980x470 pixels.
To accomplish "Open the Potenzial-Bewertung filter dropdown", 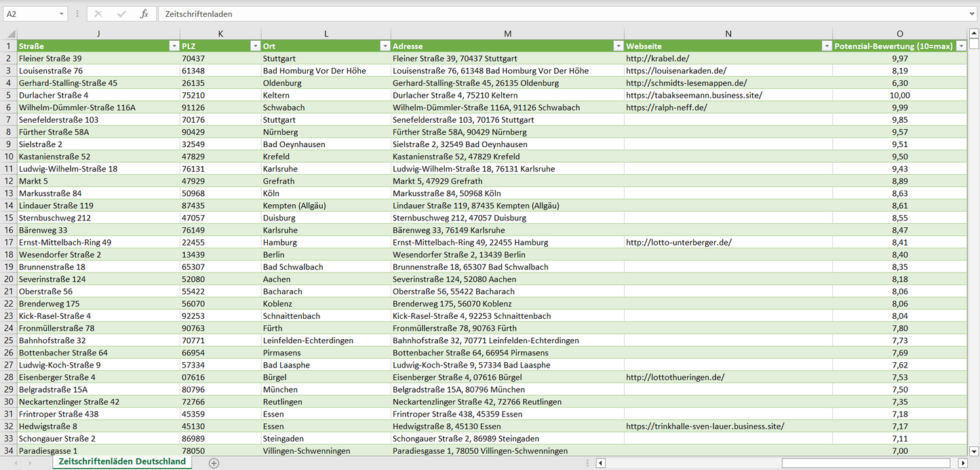I will pyautogui.click(x=961, y=46).
